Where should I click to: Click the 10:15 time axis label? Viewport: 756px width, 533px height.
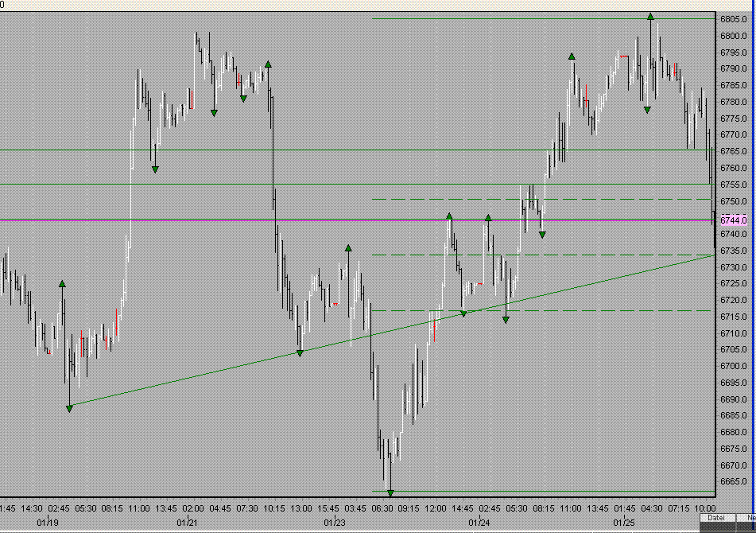pos(273,508)
